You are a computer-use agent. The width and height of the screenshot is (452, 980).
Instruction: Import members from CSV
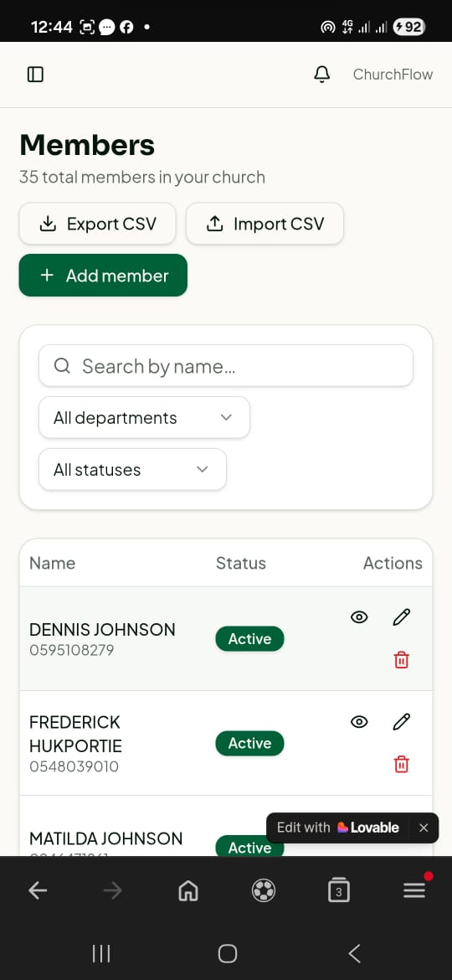265,224
